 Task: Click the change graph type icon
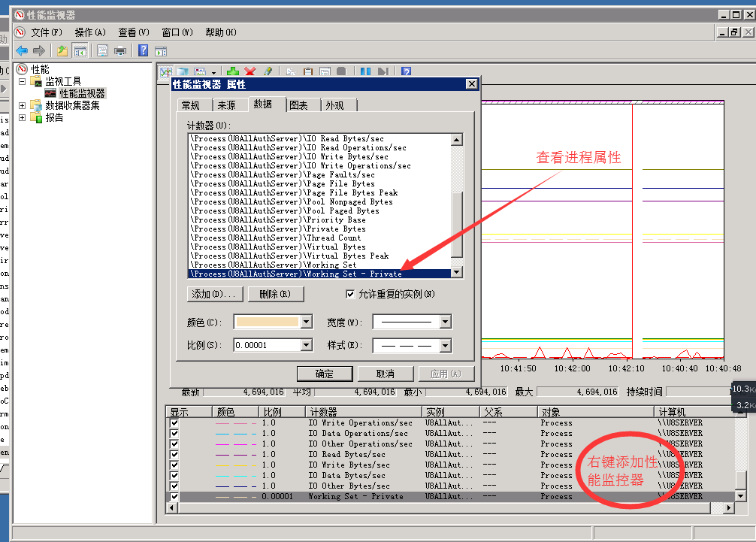[200, 72]
